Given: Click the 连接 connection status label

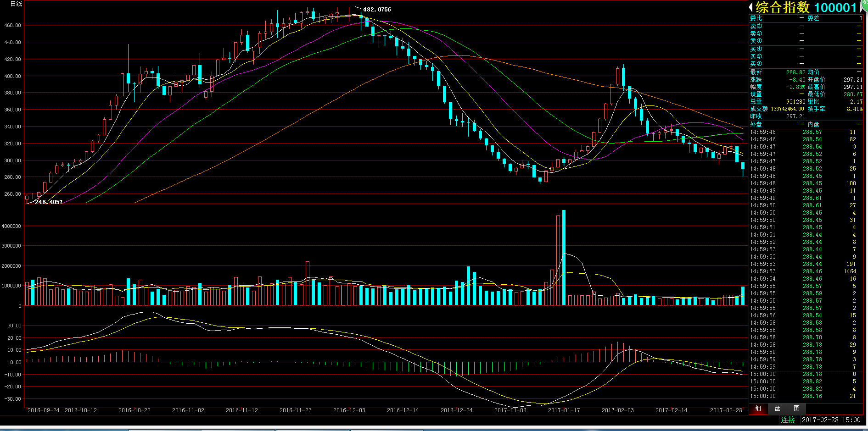Looking at the screenshot, I should (788, 420).
